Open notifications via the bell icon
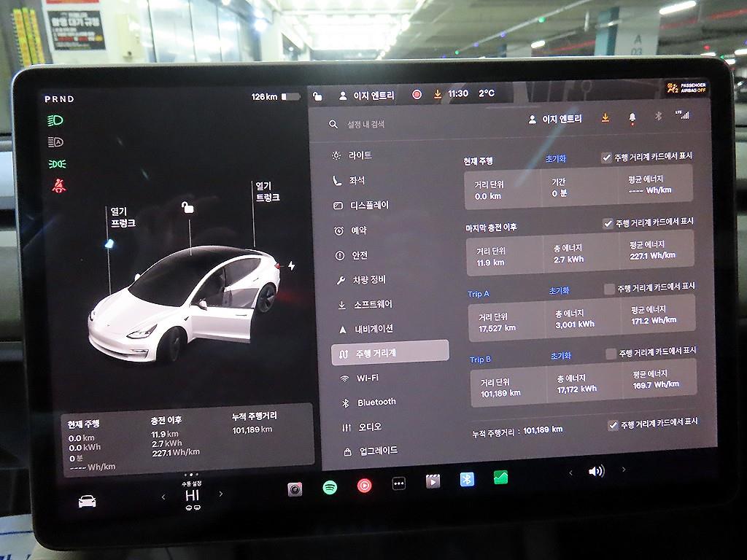747x560 pixels. [632, 118]
